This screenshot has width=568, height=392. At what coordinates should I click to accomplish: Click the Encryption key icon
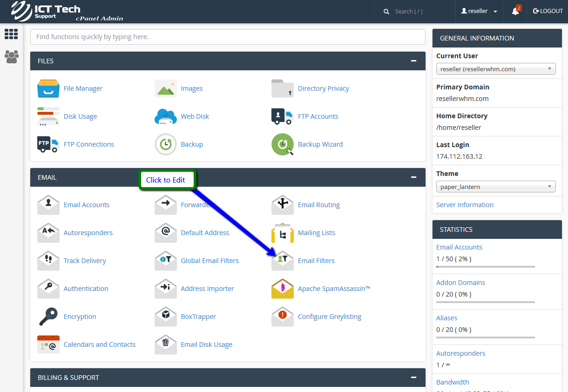[48, 317]
